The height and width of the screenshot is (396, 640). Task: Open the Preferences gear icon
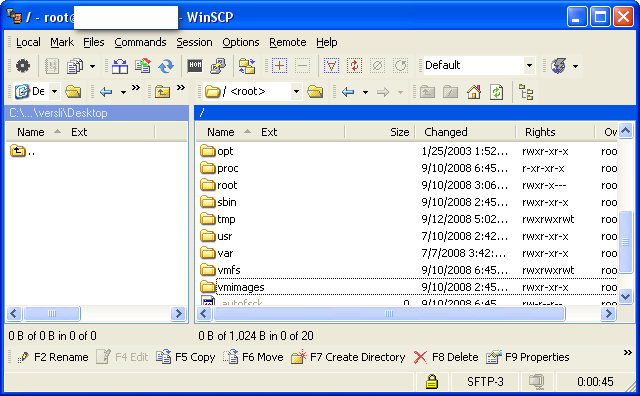click(x=23, y=66)
